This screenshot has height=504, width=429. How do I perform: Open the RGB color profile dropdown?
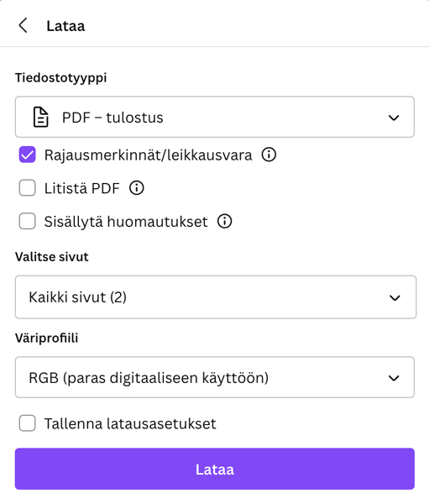pyautogui.click(x=215, y=377)
